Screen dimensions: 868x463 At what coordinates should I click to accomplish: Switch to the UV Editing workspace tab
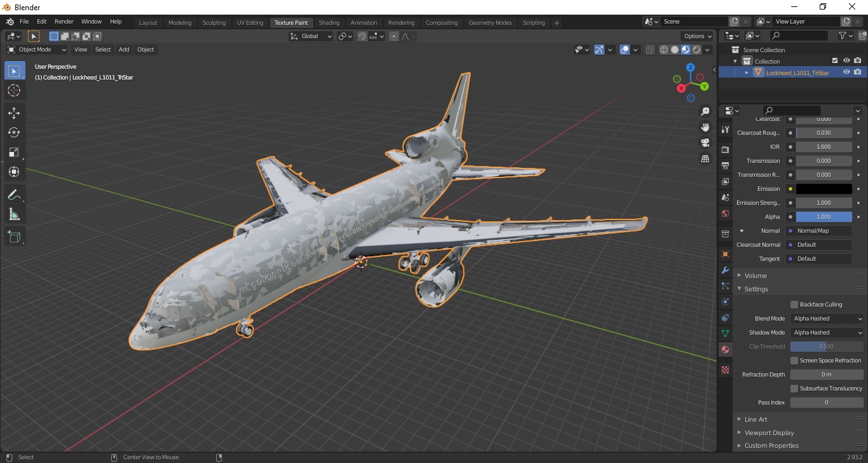coord(250,22)
